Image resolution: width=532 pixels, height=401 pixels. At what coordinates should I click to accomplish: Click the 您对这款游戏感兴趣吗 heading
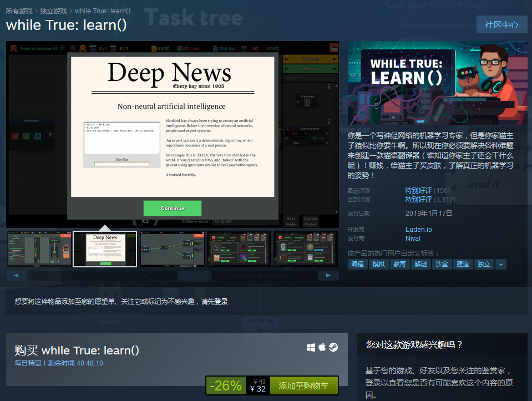click(414, 344)
